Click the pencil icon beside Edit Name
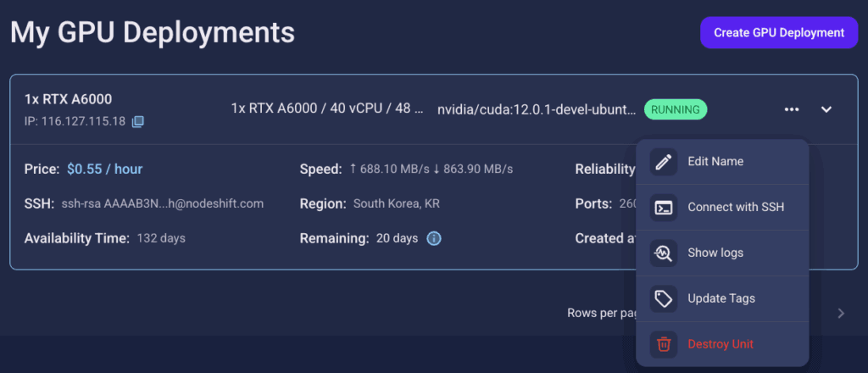The width and height of the screenshot is (868, 373). pyautogui.click(x=664, y=161)
